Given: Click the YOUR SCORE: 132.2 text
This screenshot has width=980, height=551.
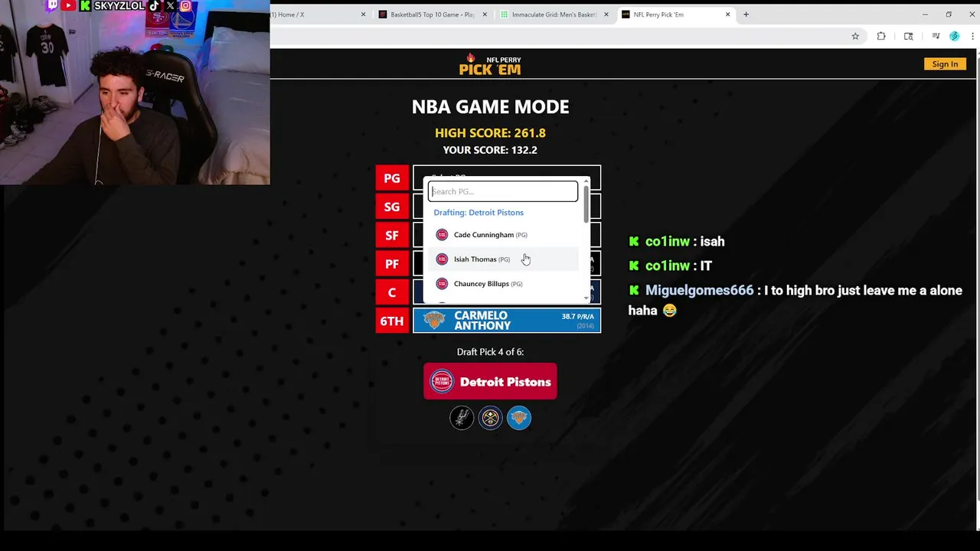Looking at the screenshot, I should pos(490,150).
